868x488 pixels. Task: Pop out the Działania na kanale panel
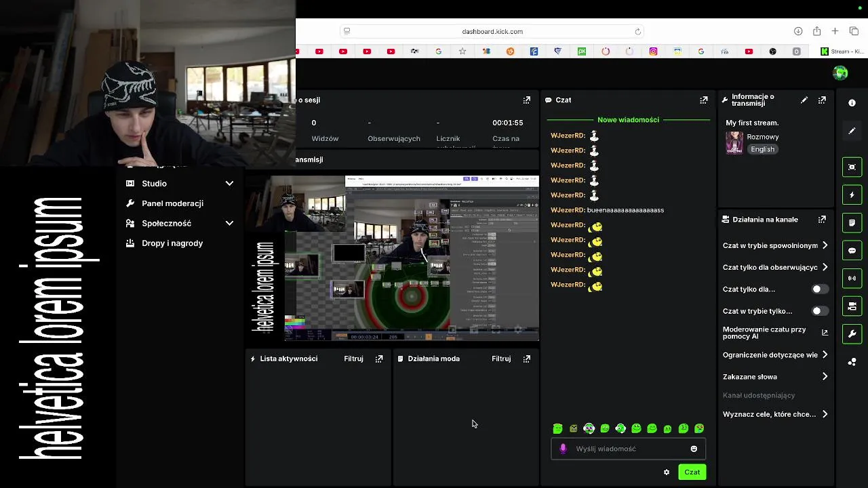pyautogui.click(x=822, y=220)
